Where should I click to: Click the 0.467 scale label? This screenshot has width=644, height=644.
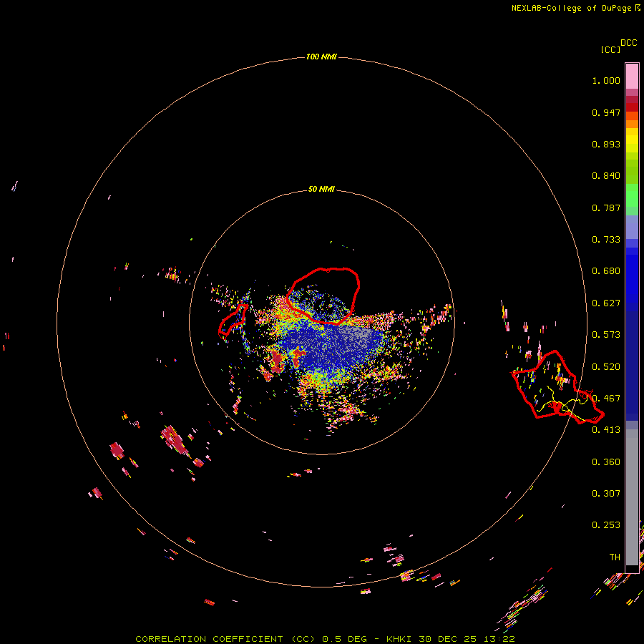pyautogui.click(x=606, y=399)
